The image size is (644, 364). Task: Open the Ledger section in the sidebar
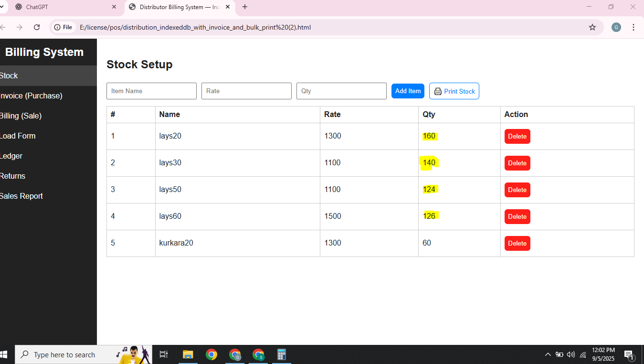point(11,156)
